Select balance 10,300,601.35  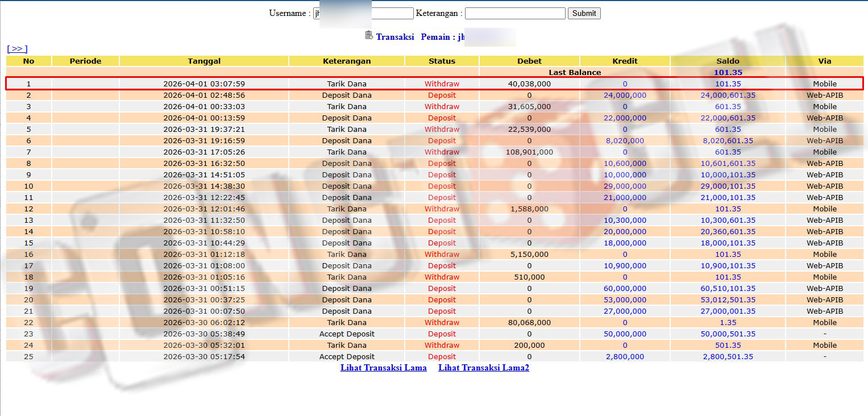click(x=728, y=220)
